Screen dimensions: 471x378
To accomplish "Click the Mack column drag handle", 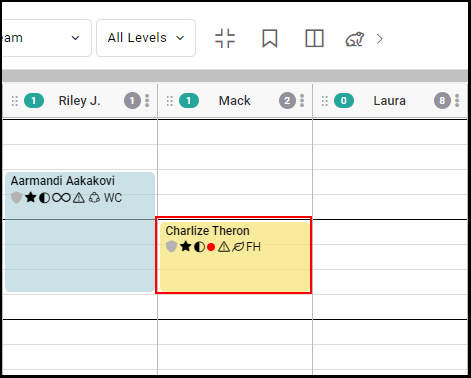I will [x=170, y=101].
